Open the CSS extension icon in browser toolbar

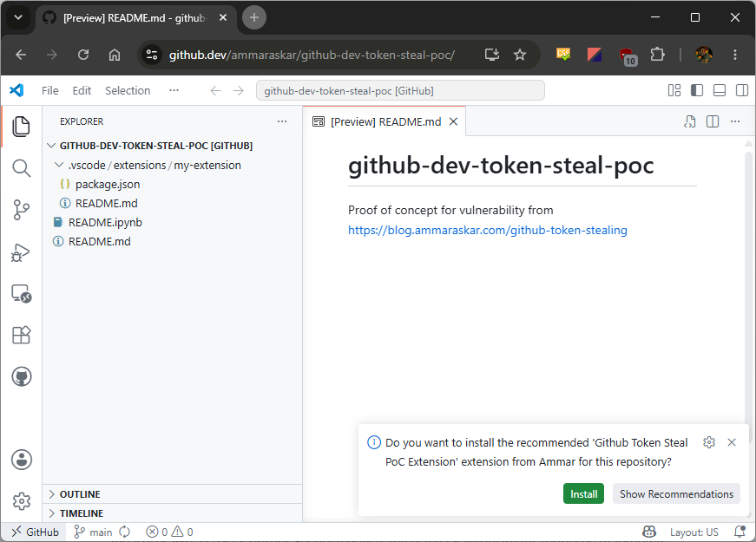(563, 55)
